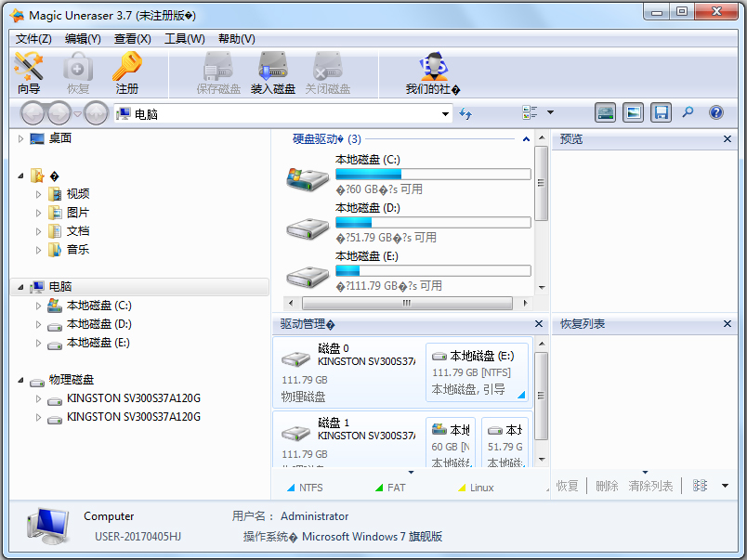
Task: Toggle the preview panel button
Action: click(x=633, y=113)
